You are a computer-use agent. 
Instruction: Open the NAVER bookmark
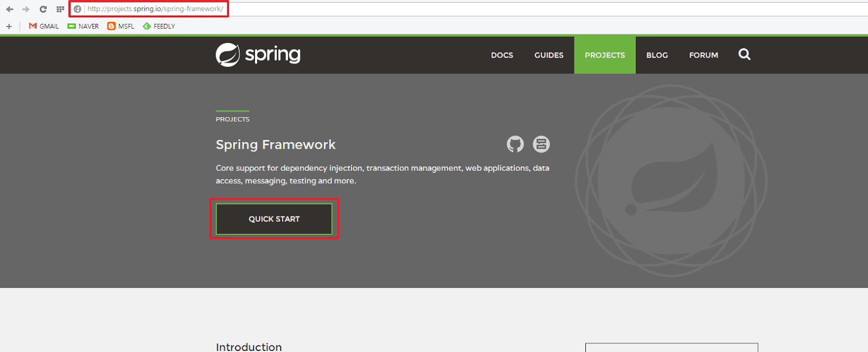83,26
